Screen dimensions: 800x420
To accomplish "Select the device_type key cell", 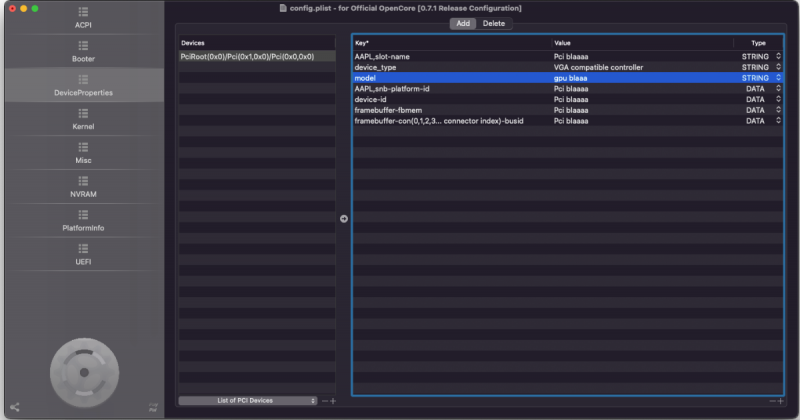I will [x=375, y=67].
